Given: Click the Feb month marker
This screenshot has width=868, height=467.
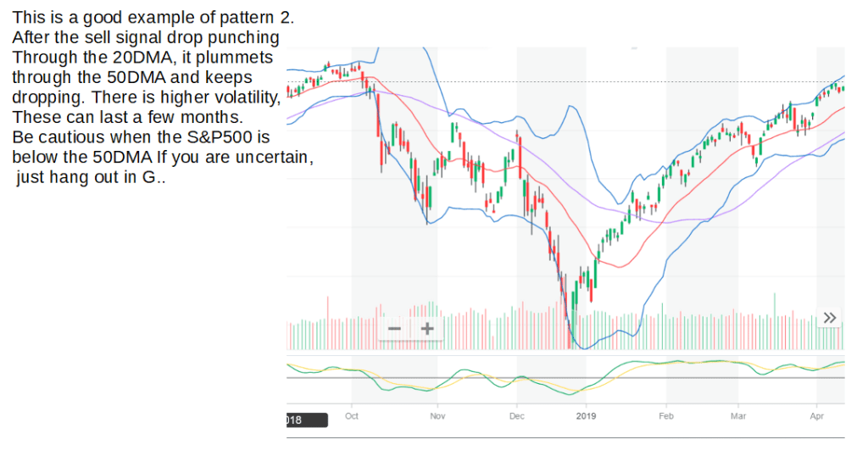Looking at the screenshot, I should click(x=666, y=416).
